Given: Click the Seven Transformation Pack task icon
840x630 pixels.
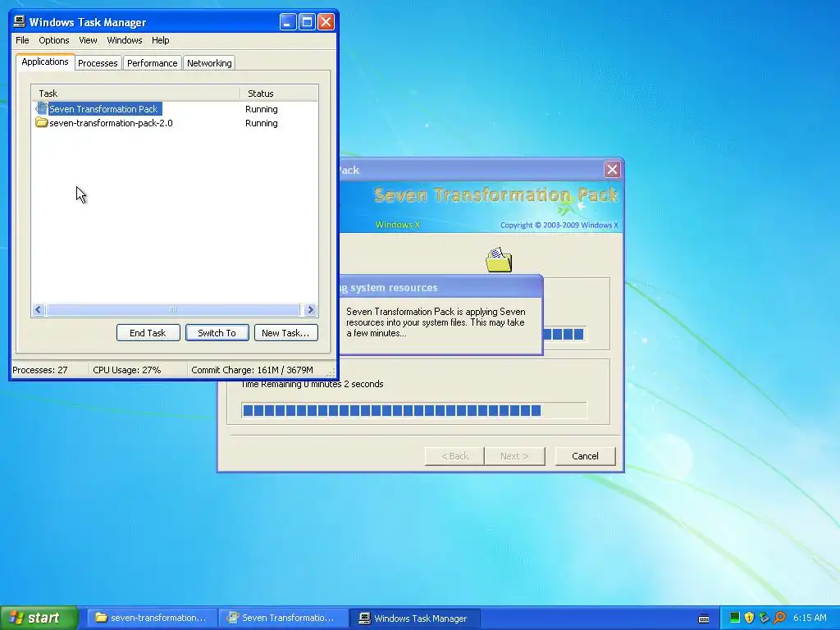Looking at the screenshot, I should click(41, 109).
